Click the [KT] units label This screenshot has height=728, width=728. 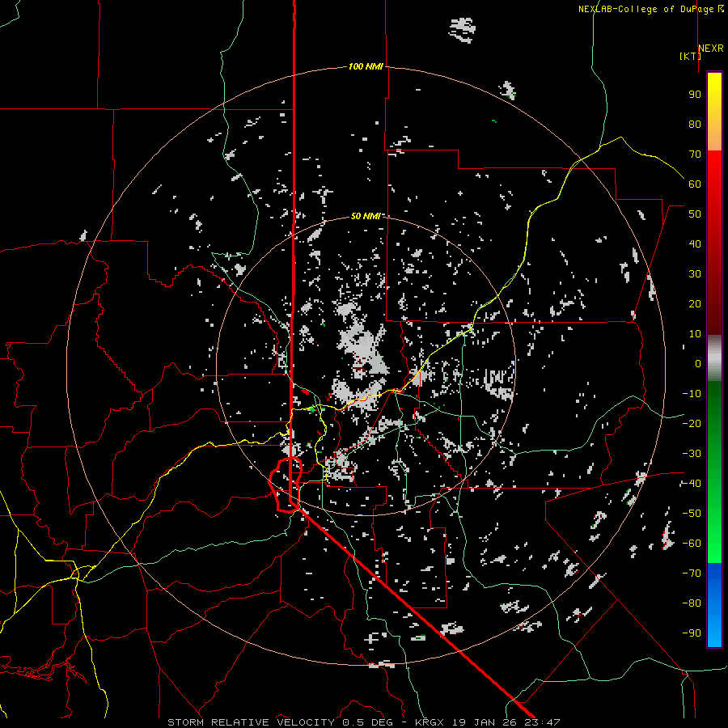click(691, 56)
